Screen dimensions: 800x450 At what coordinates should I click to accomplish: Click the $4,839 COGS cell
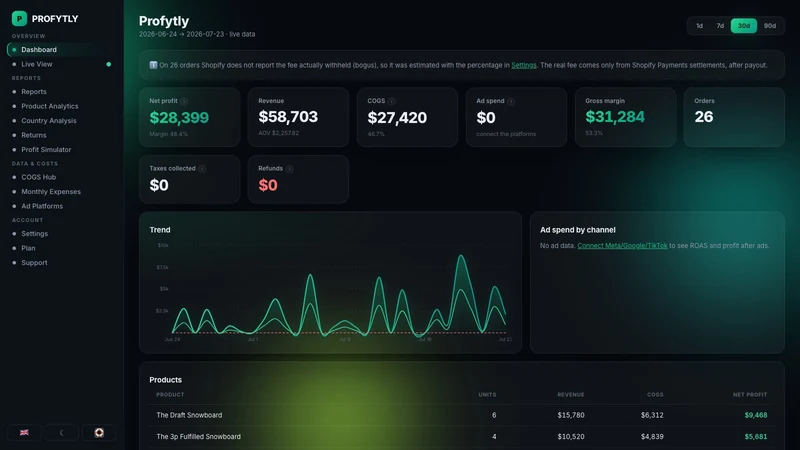652,437
